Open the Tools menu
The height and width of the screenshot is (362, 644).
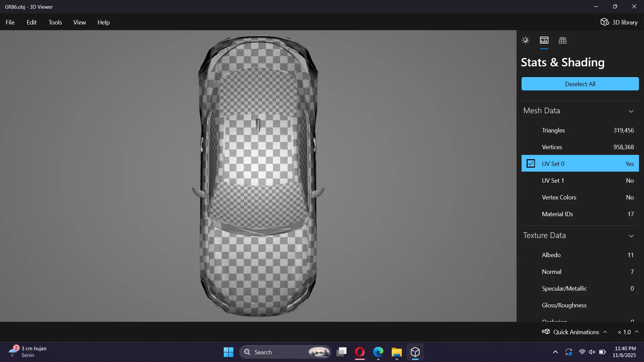55,22
